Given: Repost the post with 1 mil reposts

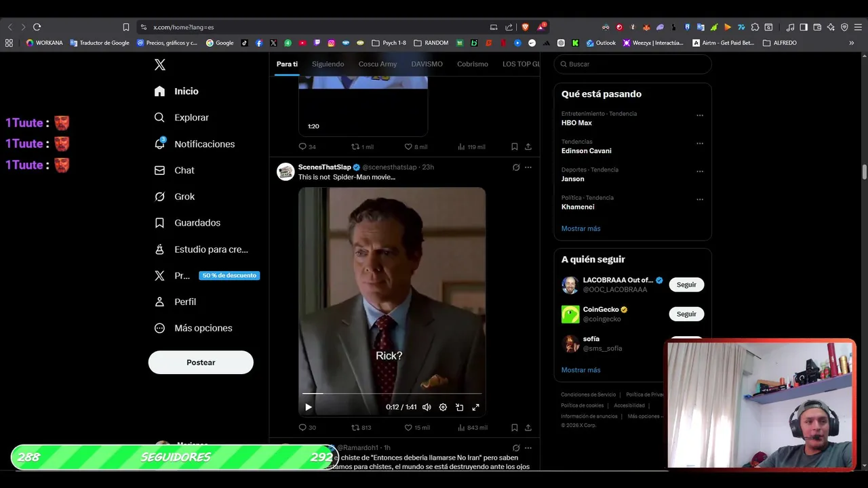Looking at the screenshot, I should [362, 146].
